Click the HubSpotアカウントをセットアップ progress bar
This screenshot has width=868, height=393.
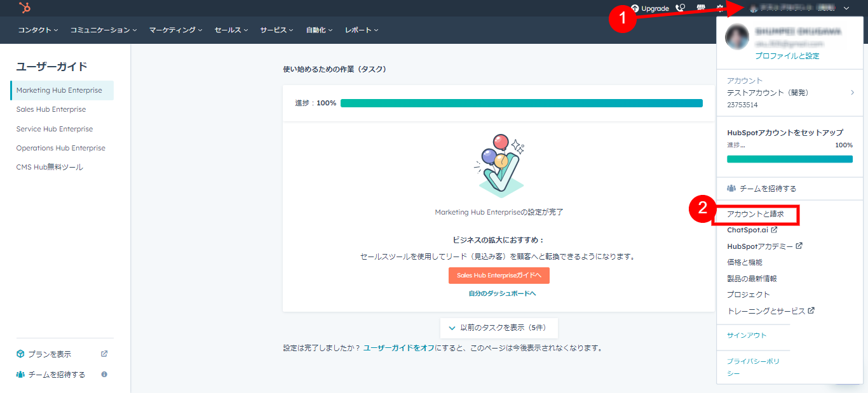tap(790, 159)
